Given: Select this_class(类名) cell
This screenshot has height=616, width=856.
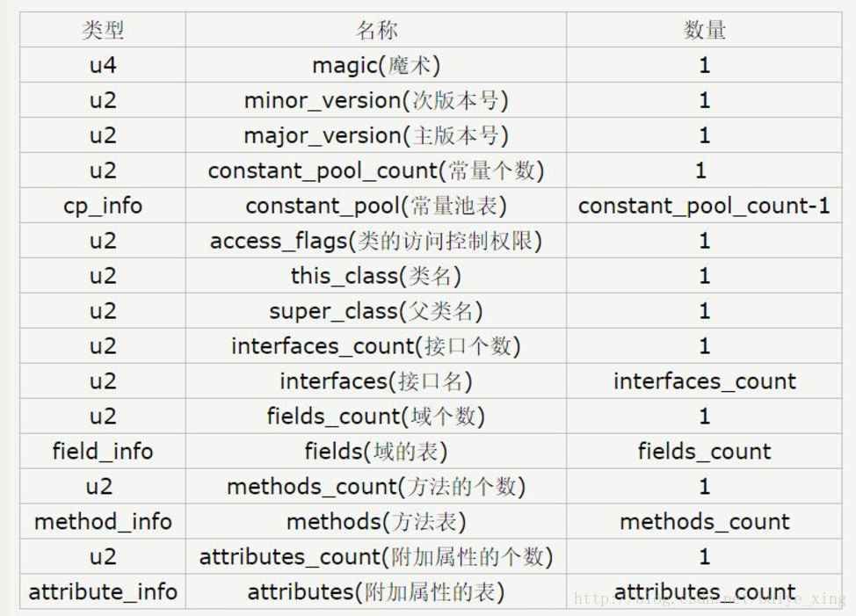Looking at the screenshot, I should (x=375, y=276).
